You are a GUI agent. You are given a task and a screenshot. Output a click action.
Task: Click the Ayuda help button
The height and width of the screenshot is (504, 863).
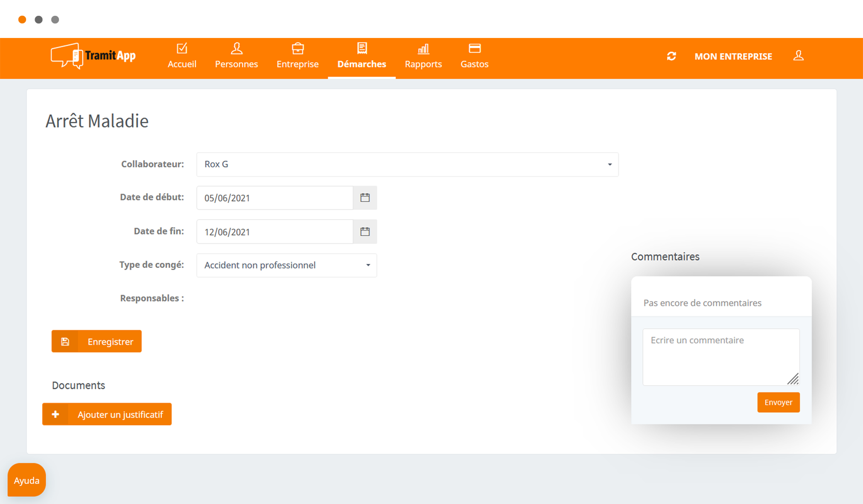click(x=26, y=480)
